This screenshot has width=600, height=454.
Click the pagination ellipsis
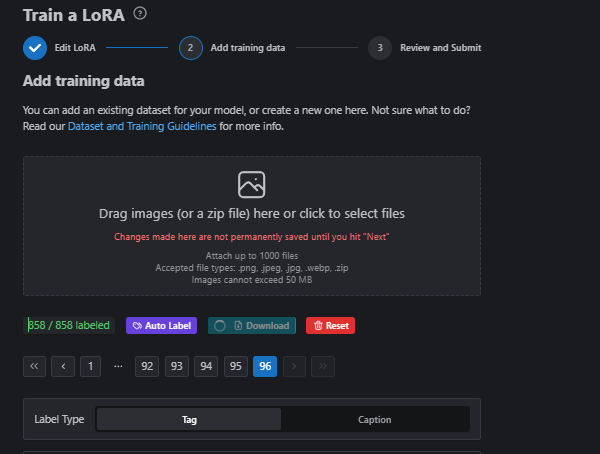click(118, 366)
